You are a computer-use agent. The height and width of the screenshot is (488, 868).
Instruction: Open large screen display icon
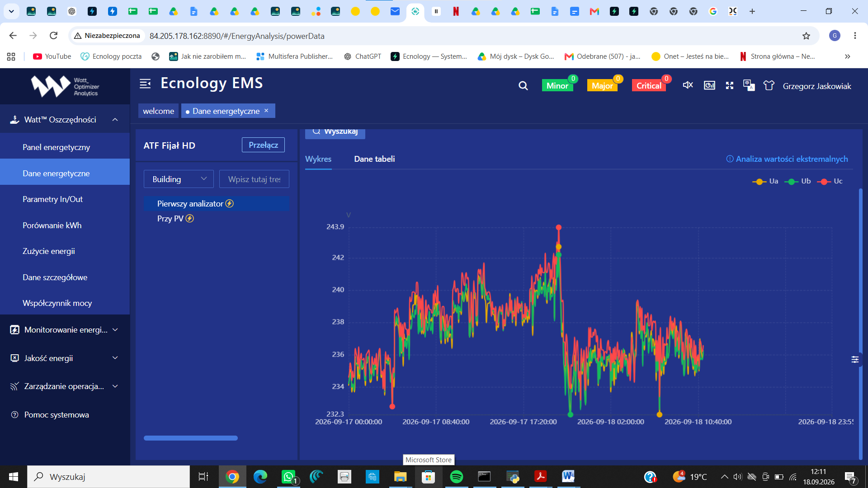pyautogui.click(x=709, y=85)
